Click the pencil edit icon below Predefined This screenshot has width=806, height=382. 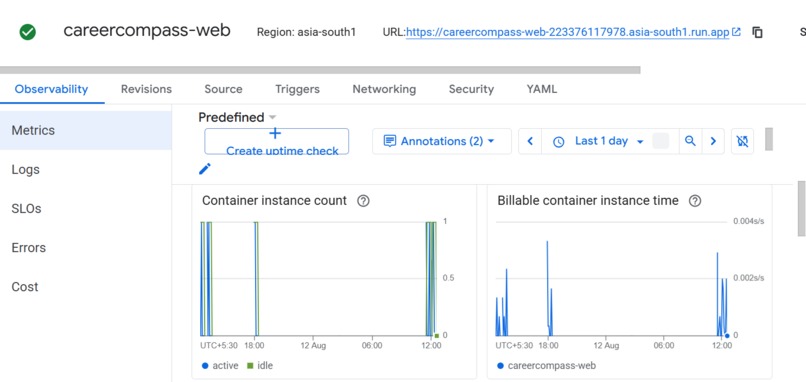click(x=205, y=169)
